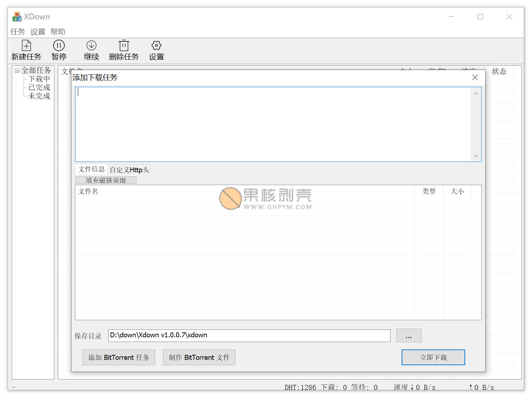Click the 填充磁链前缀 button
532x397 pixels.
[x=106, y=180]
